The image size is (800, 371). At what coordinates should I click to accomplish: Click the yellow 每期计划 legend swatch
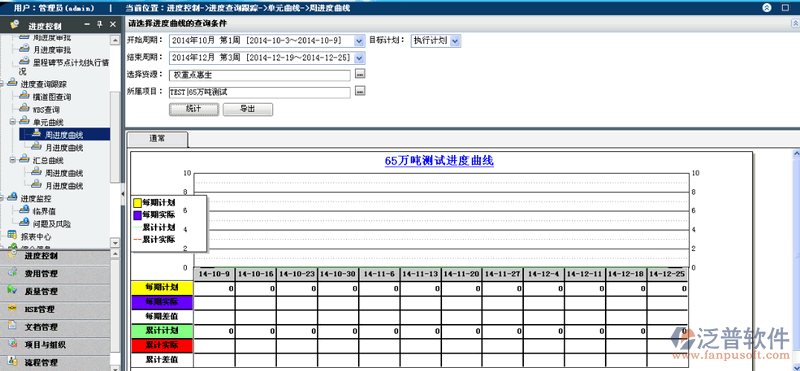point(137,203)
